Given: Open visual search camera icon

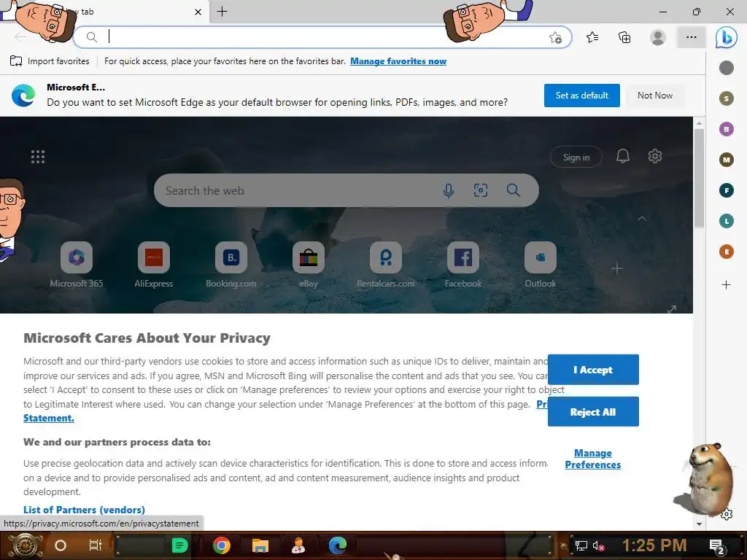Looking at the screenshot, I should coord(480,190).
